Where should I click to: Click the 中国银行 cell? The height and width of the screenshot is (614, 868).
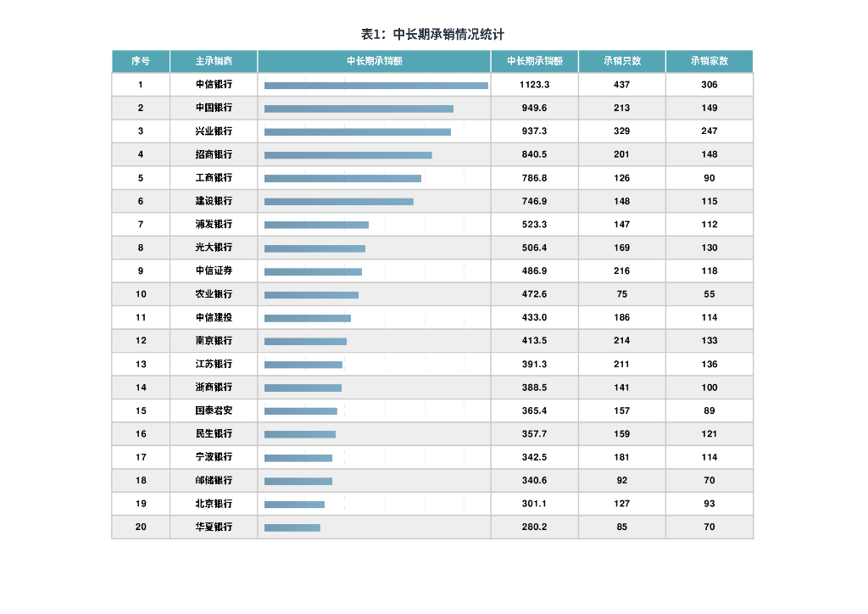tap(214, 108)
